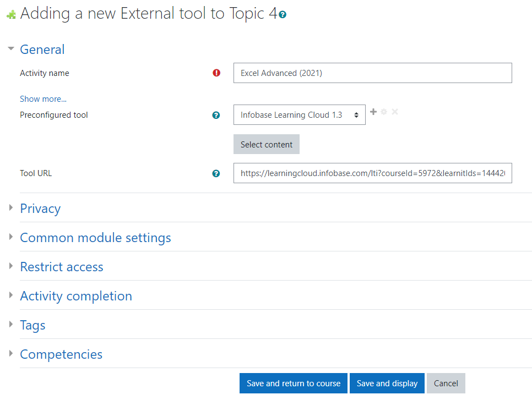Click Save and display button
Viewport: 532px width, 400px height.
click(387, 383)
